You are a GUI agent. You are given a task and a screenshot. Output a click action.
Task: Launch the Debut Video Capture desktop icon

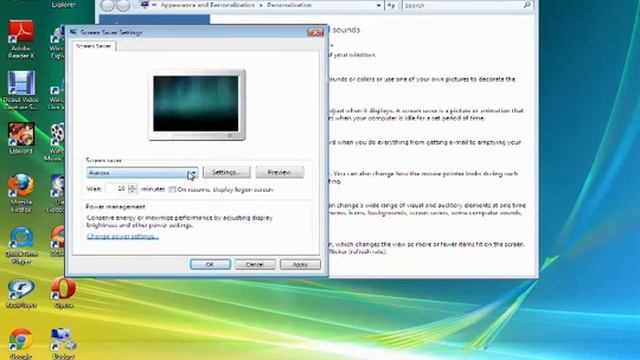(21, 90)
